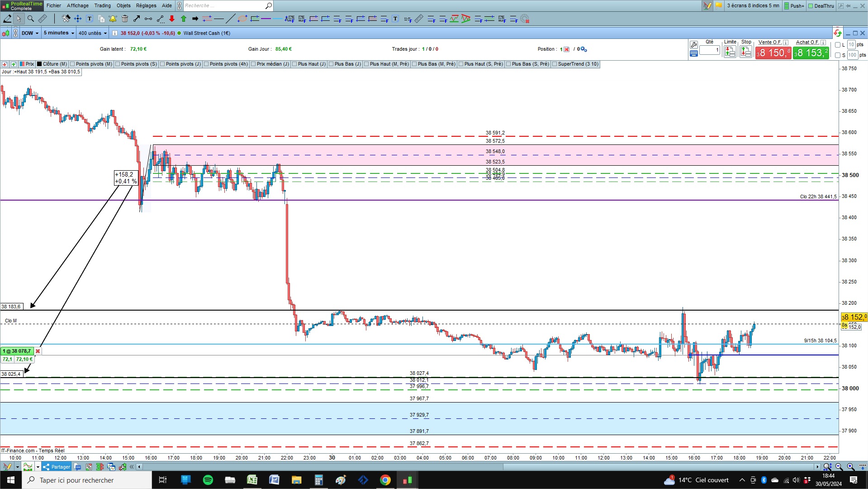Click the alert bell icon
The height and width of the screenshot is (489, 868).
pyautogui.click(x=113, y=19)
